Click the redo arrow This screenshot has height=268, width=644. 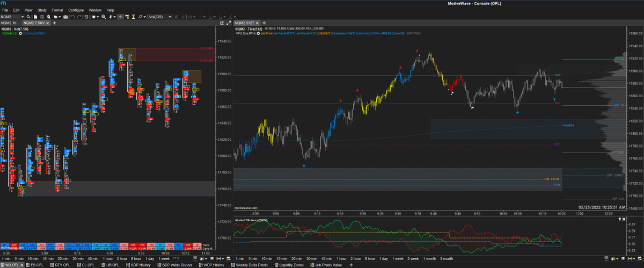tap(79, 17)
